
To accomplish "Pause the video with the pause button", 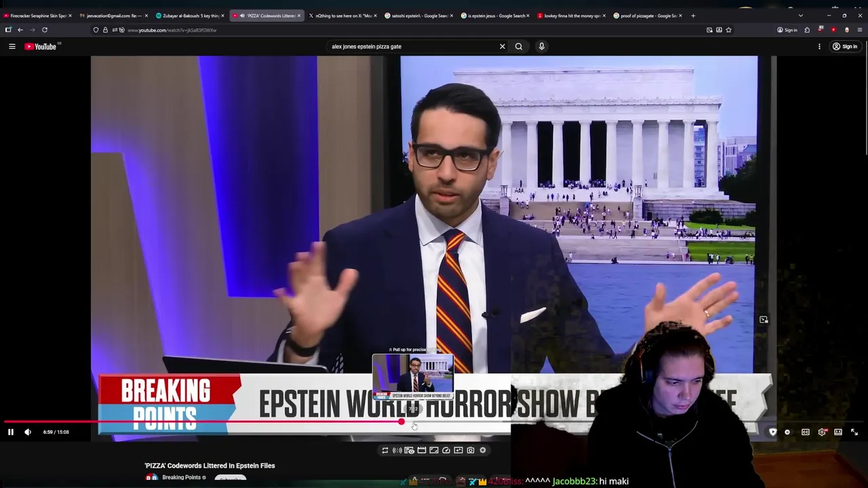I will point(11,432).
